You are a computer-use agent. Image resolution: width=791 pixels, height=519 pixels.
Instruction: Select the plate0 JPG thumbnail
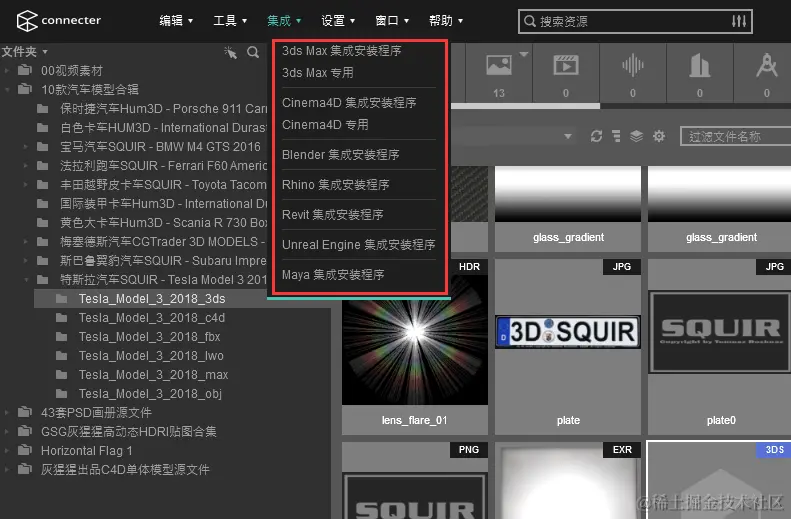click(x=720, y=347)
